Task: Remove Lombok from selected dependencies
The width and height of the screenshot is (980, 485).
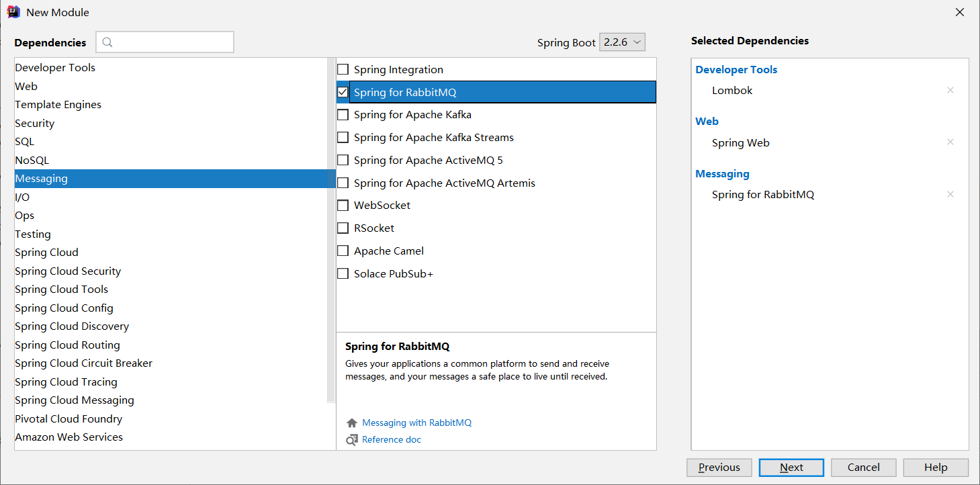Action: tap(950, 90)
